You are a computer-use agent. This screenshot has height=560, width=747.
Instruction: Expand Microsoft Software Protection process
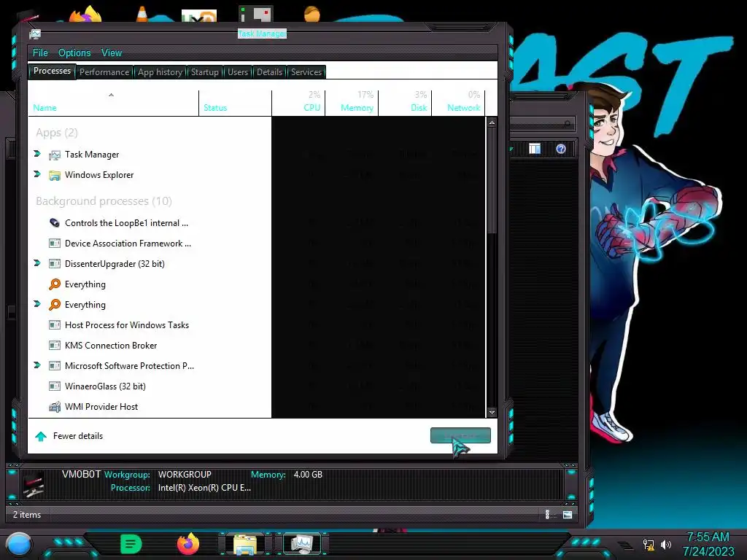coord(37,365)
